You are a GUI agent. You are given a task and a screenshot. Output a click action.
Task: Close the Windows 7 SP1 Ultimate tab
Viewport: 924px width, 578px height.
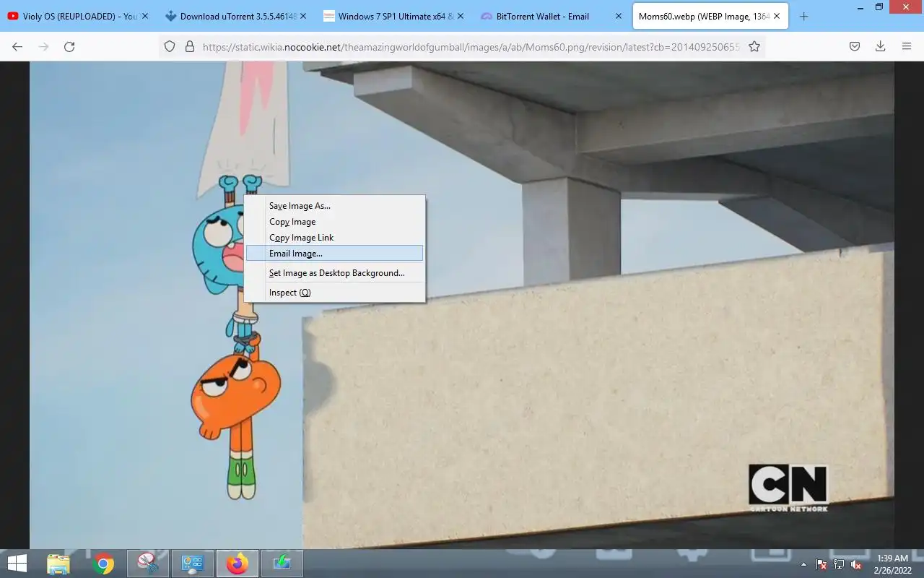pyautogui.click(x=461, y=16)
